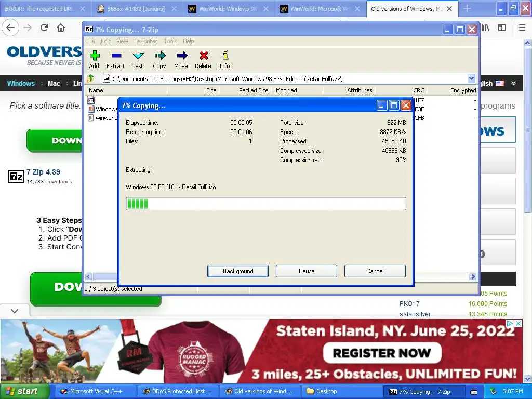Screen dimensions: 532x399
Task: Pause the extraction
Action: click(x=307, y=271)
